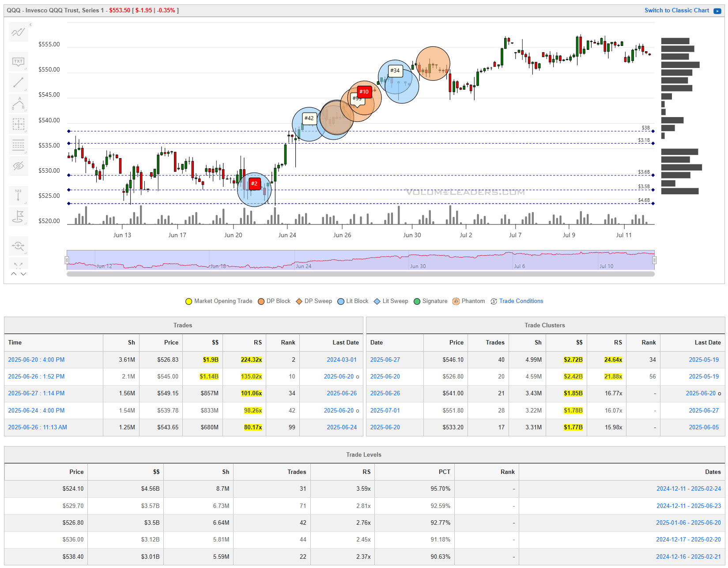
Task: Grab the right range navigator handle
Action: 654,260
